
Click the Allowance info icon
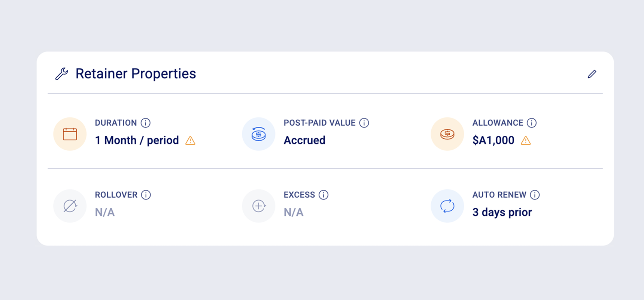tap(532, 123)
